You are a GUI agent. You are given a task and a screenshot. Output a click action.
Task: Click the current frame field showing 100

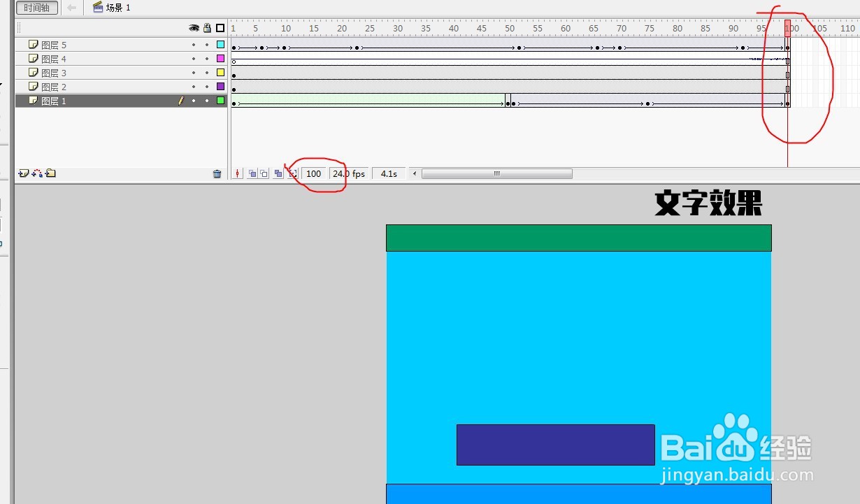point(314,174)
